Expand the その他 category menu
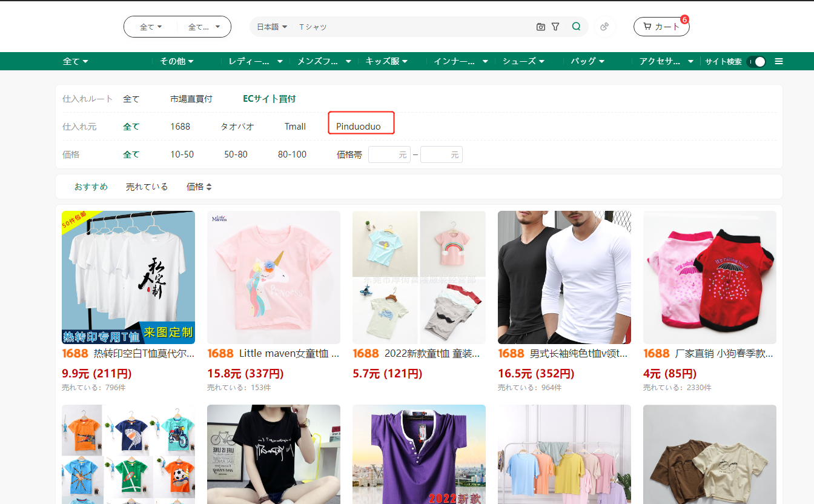The height and width of the screenshot is (504, 814). coord(177,61)
